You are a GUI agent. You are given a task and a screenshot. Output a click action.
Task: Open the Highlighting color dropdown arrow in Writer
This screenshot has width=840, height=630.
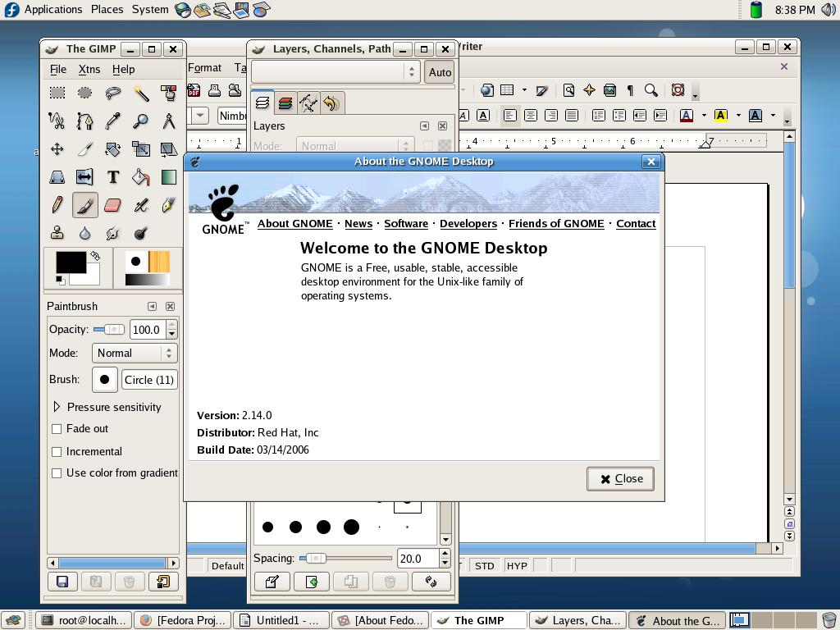coord(738,115)
